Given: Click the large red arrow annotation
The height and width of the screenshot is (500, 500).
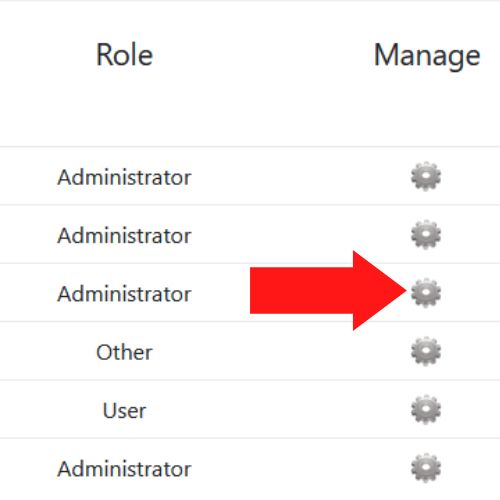Looking at the screenshot, I should coord(328,290).
